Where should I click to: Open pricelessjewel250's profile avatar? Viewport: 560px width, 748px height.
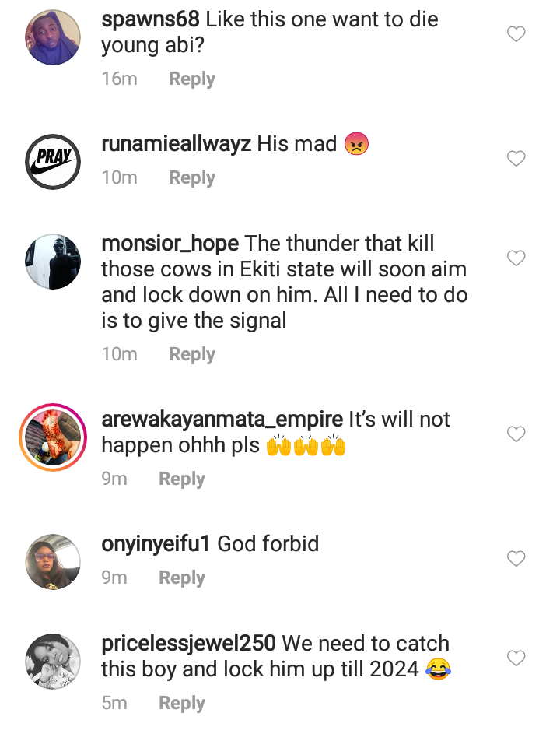[53, 662]
